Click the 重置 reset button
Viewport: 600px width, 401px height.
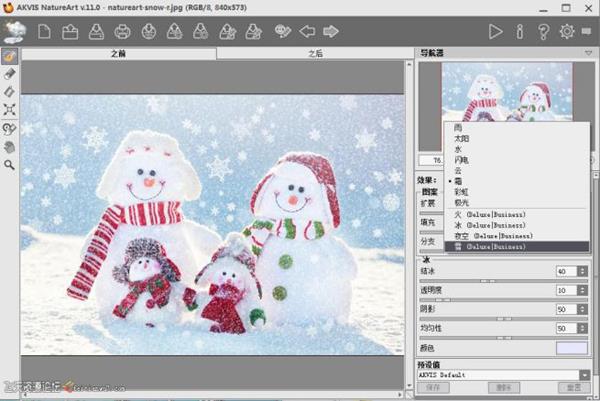tap(570, 388)
